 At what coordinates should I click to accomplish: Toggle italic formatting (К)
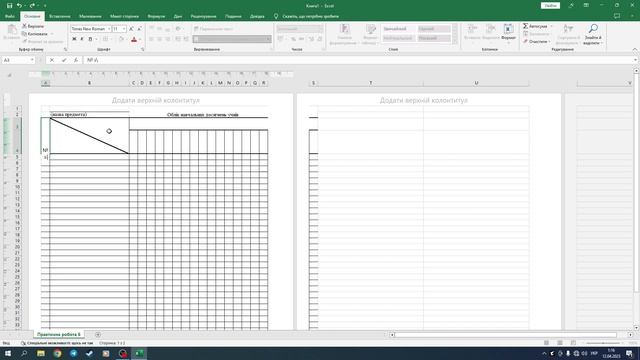pyautogui.click(x=82, y=39)
